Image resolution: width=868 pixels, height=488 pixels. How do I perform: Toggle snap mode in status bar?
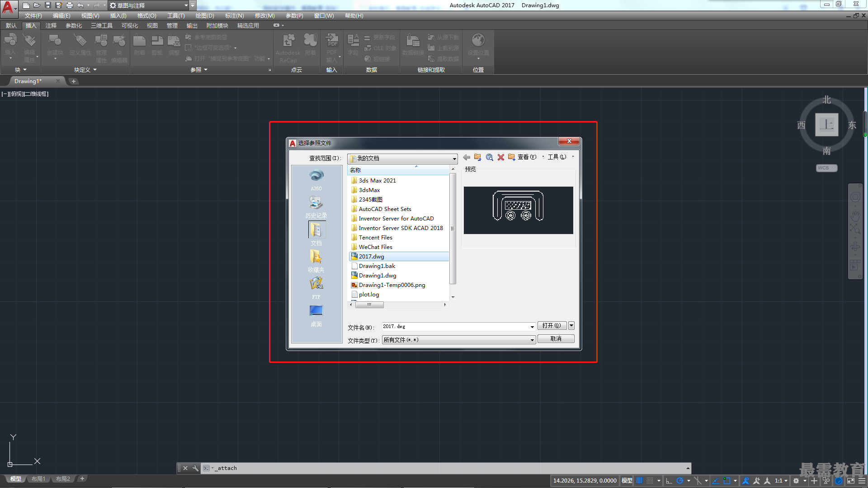(650, 481)
